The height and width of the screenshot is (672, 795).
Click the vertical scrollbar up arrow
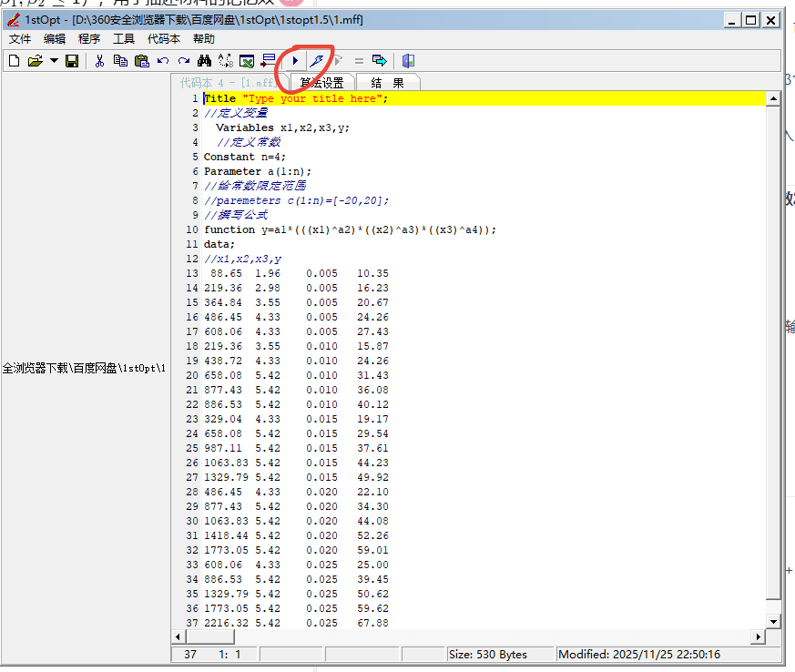773,99
